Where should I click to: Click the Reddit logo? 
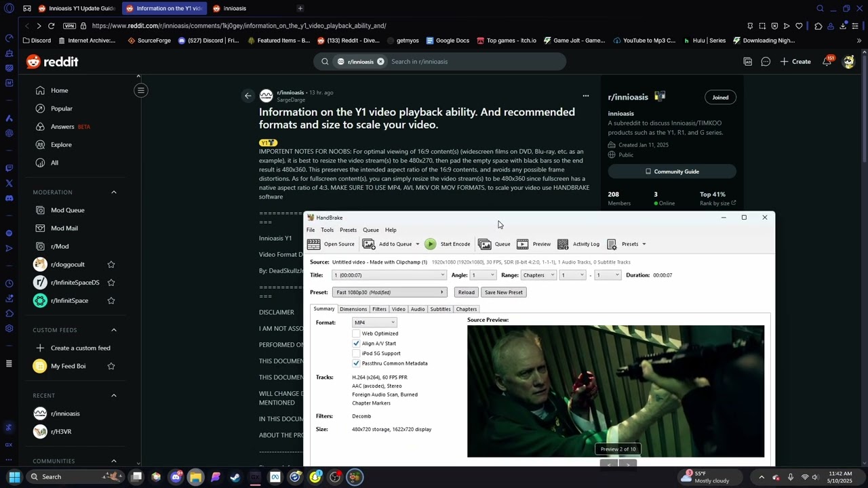52,62
